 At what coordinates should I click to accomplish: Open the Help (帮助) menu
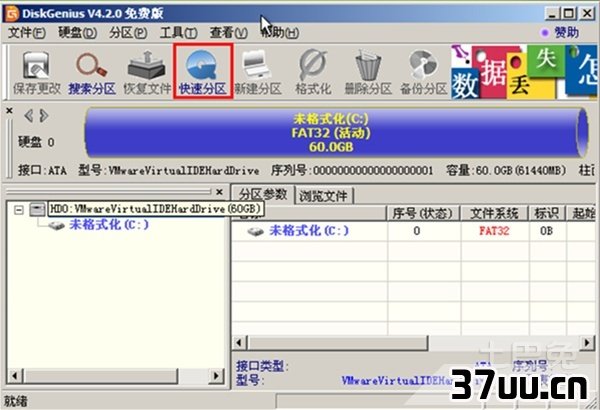point(280,33)
